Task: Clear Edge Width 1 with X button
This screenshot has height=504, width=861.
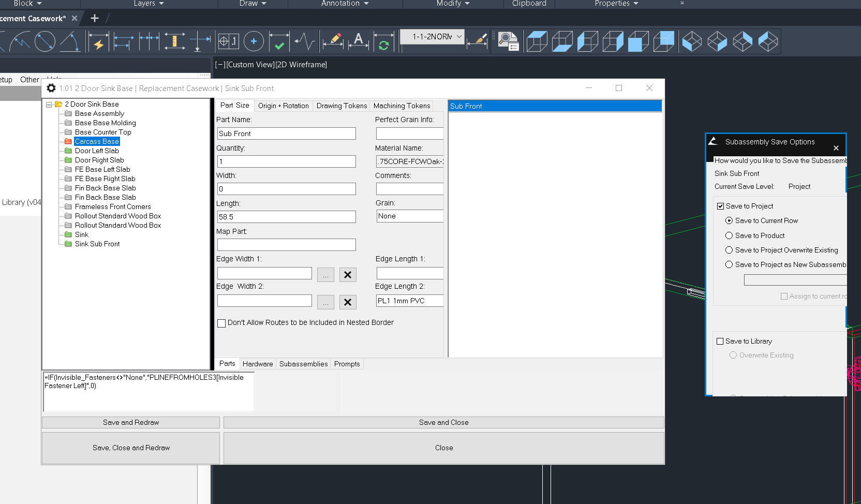Action: pos(348,275)
